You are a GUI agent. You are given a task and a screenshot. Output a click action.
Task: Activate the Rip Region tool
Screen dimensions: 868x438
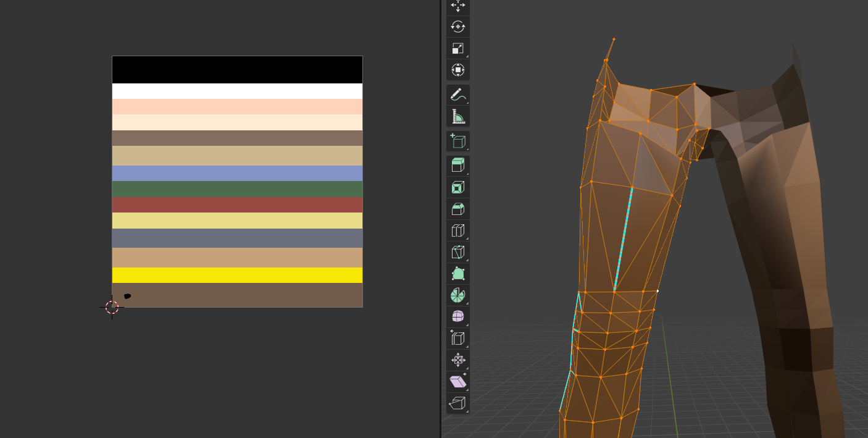click(x=457, y=403)
